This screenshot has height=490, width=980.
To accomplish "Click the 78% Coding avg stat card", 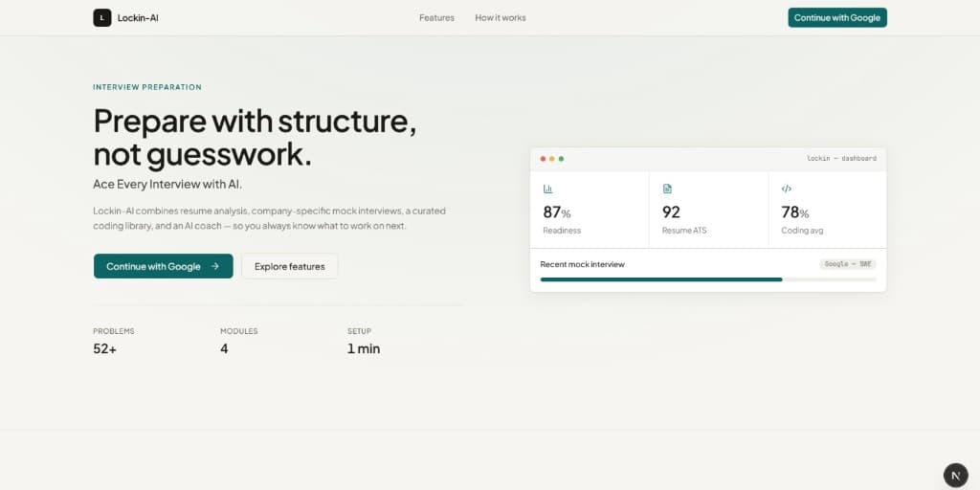I will (828, 210).
